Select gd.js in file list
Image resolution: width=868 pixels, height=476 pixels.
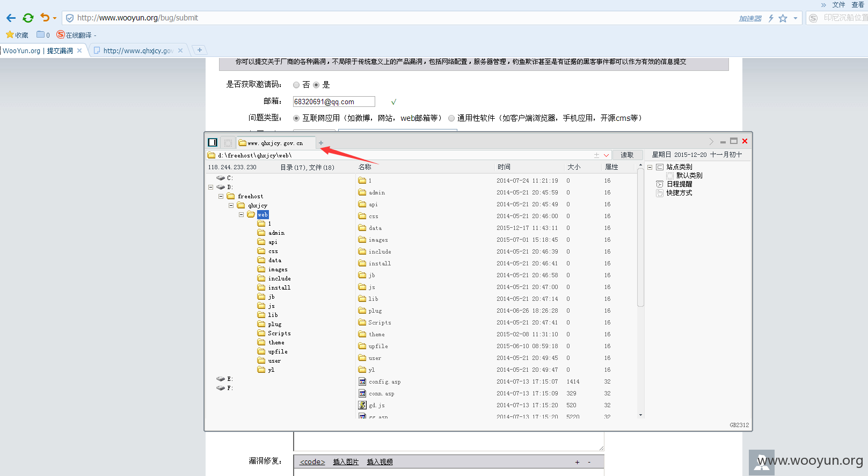[371, 405]
